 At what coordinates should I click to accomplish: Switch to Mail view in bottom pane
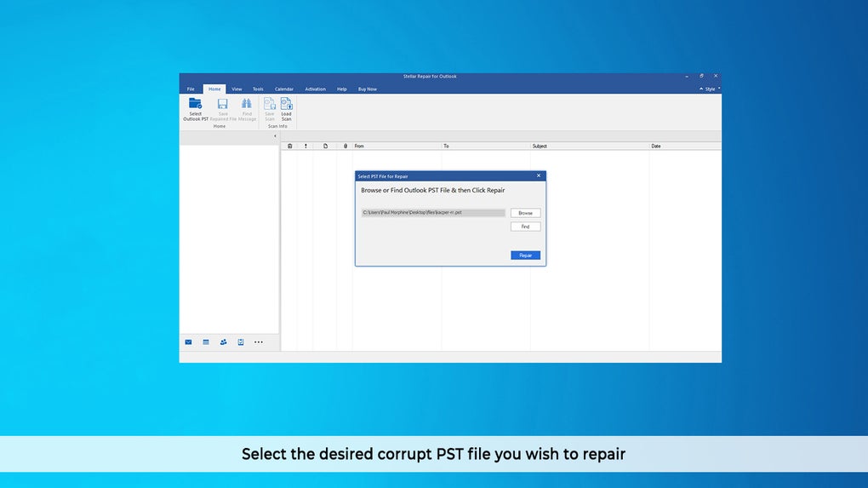[x=188, y=342]
